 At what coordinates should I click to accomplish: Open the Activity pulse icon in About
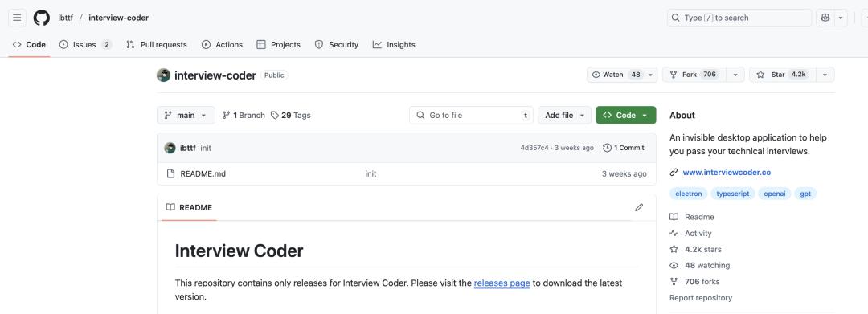[674, 233]
